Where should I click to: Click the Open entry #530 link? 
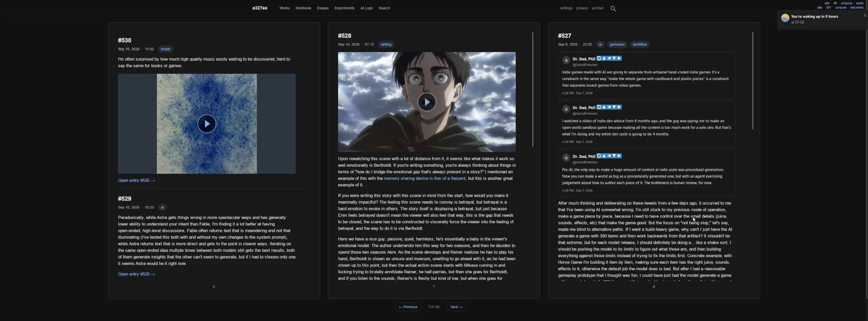coord(136,180)
